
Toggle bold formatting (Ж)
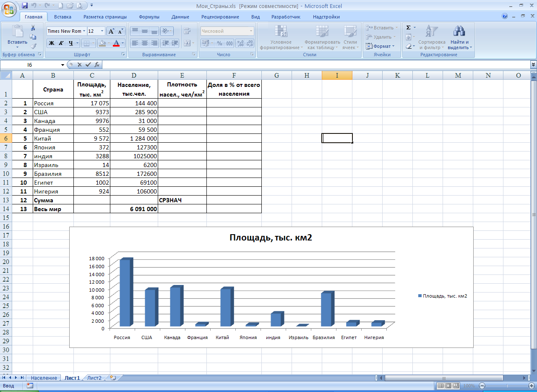[x=52, y=43]
